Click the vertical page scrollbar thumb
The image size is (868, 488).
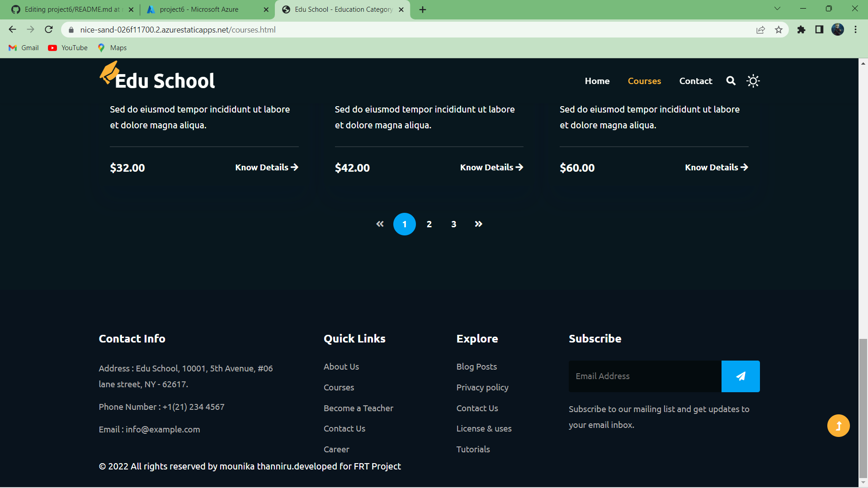click(863, 407)
